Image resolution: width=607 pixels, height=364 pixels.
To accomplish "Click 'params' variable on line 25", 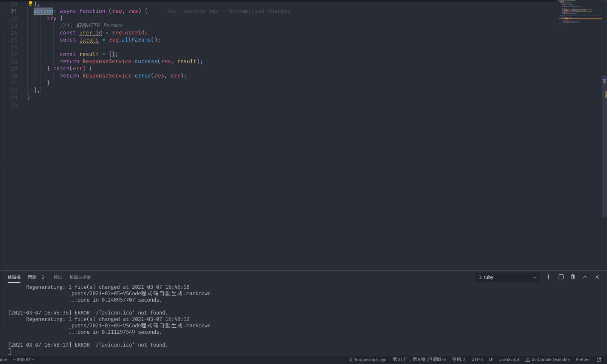I will tap(89, 40).
